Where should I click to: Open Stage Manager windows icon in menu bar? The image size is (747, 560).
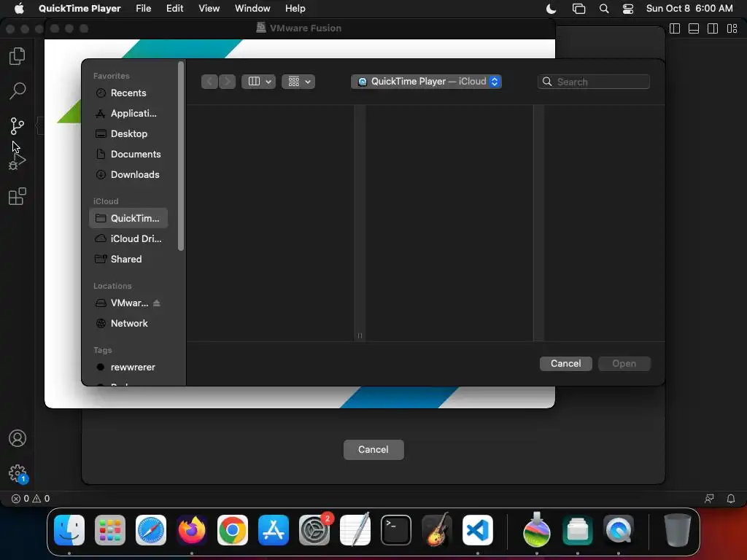[x=578, y=9]
